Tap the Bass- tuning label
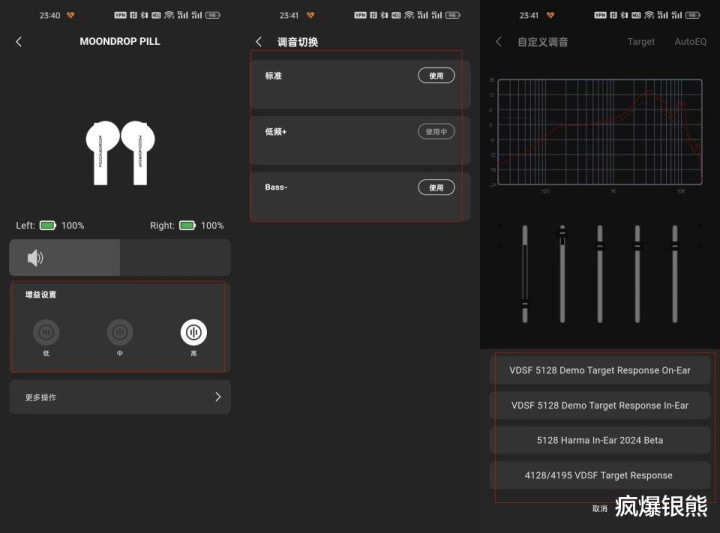The image size is (720, 533). 276,187
